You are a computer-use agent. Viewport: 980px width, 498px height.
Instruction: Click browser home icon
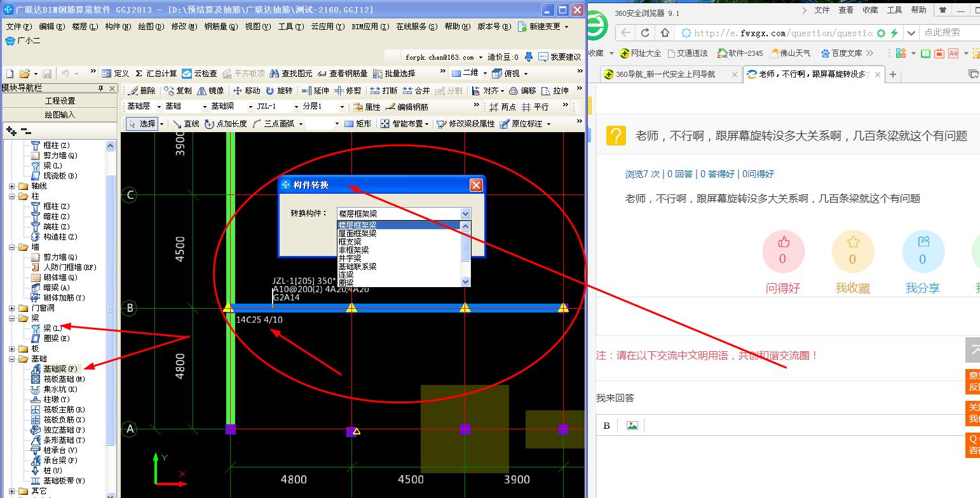coord(665,33)
